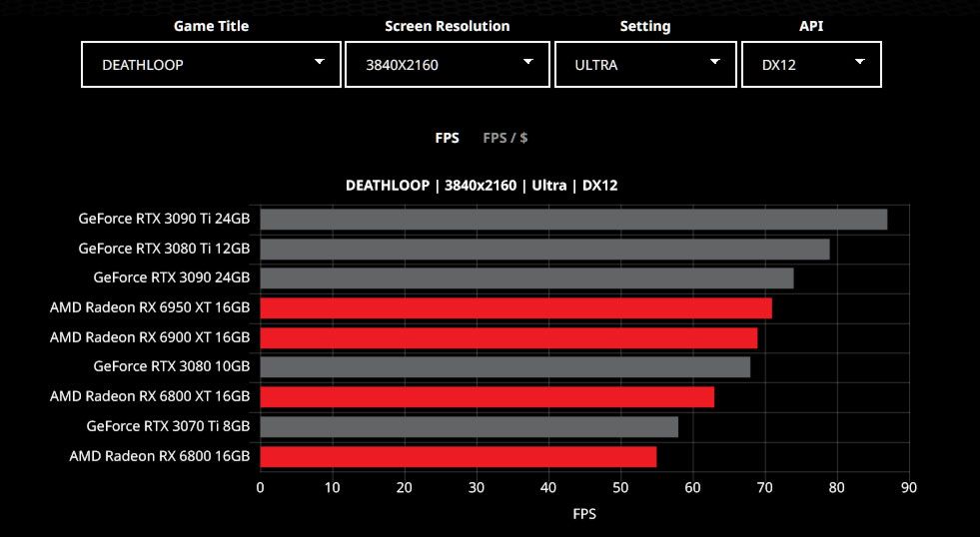Click the label AMD Radeon RX 6950 XT 16GB
Viewport: 980px width, 537px height.
pyautogui.click(x=150, y=307)
